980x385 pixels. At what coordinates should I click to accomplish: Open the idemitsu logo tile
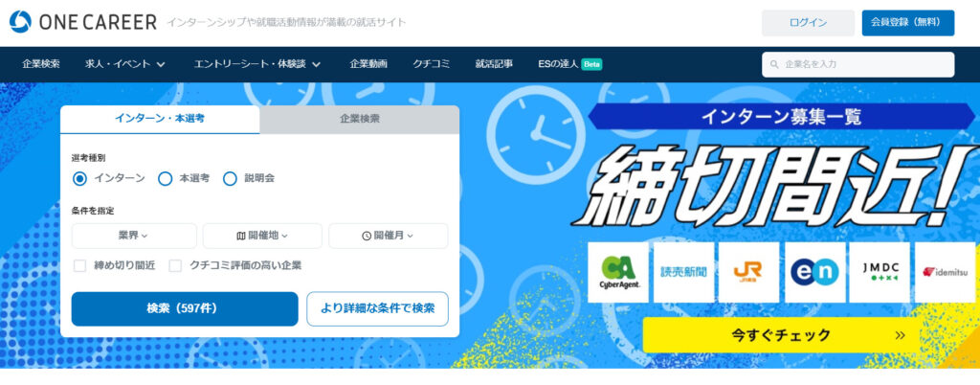(x=945, y=273)
